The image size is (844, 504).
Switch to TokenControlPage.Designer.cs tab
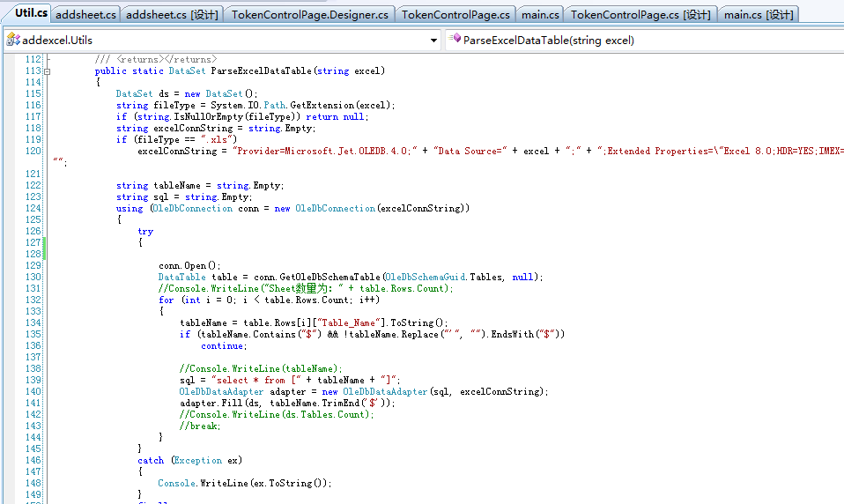(309, 14)
